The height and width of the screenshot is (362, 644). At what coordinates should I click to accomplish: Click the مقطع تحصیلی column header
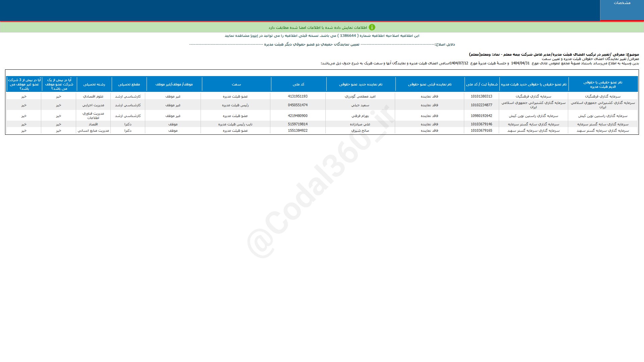(129, 84)
